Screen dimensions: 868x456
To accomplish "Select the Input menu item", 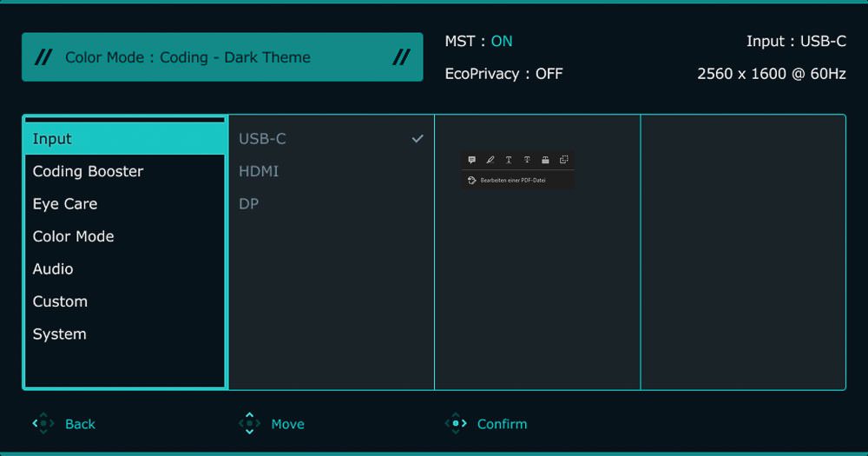I will click(52, 139).
